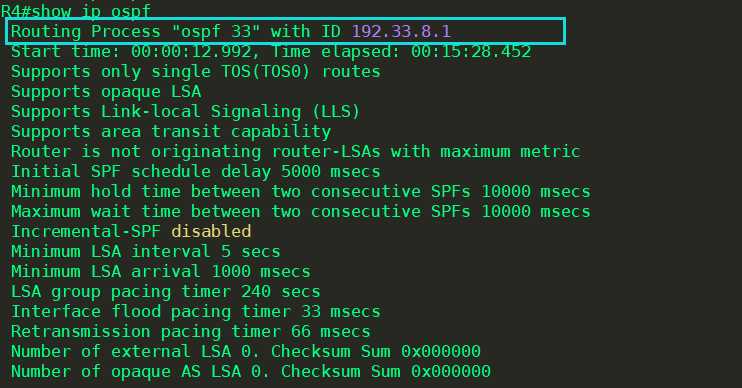Click the 'LSA group pacing timer 240 secs' line
742x388 pixels.
click(x=166, y=292)
